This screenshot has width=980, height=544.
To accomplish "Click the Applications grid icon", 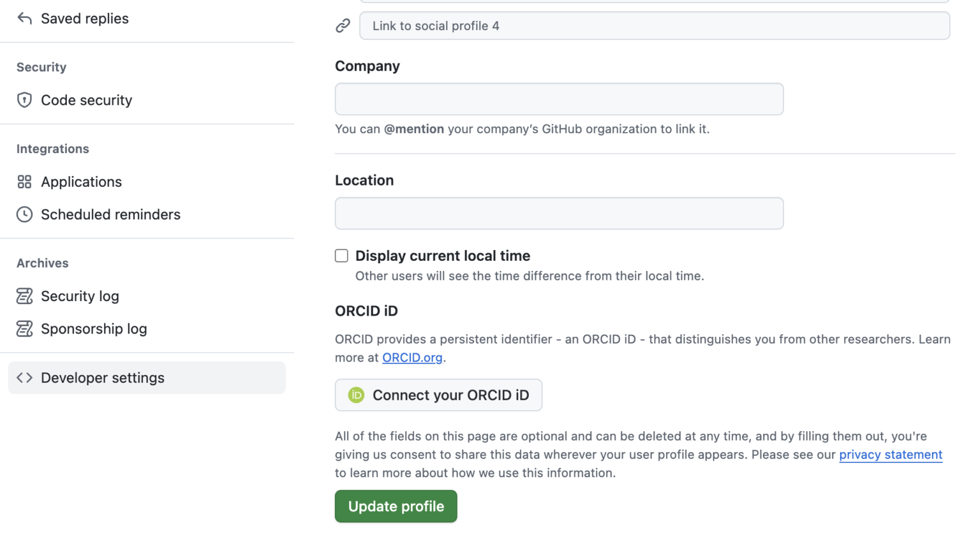I will (24, 182).
